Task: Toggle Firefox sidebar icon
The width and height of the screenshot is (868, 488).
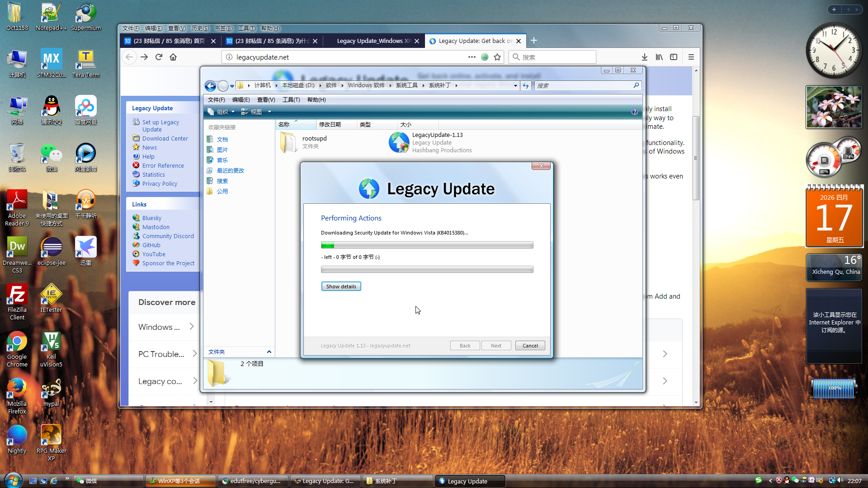Action: pos(674,57)
